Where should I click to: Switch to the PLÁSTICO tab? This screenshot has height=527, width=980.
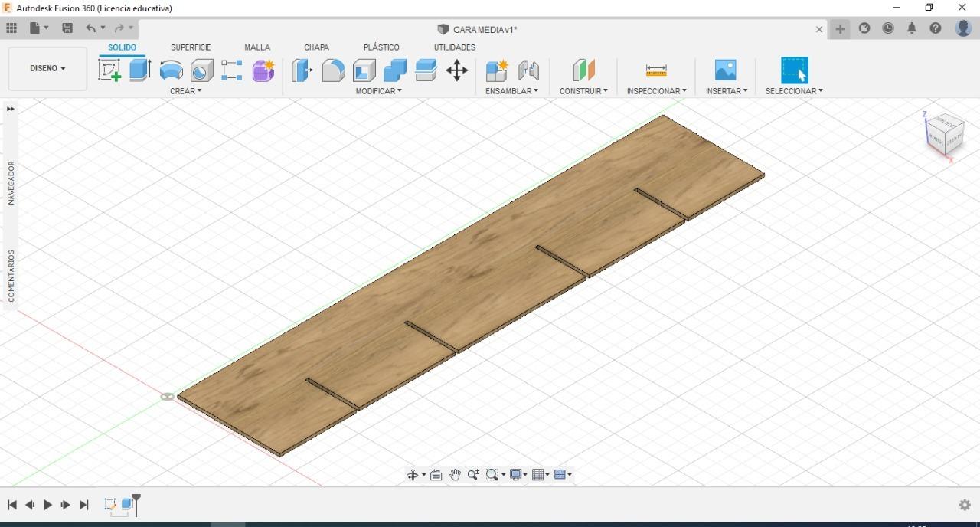[381, 47]
